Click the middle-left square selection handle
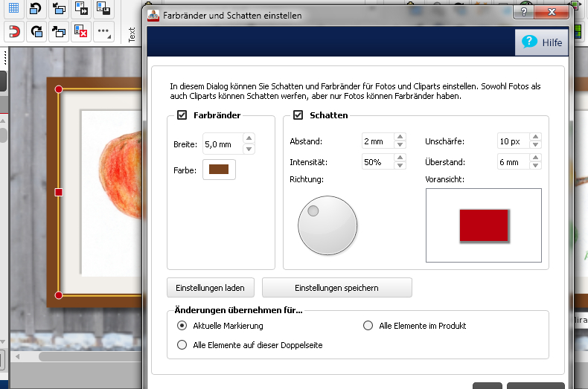This screenshot has width=588, height=389. click(x=59, y=192)
